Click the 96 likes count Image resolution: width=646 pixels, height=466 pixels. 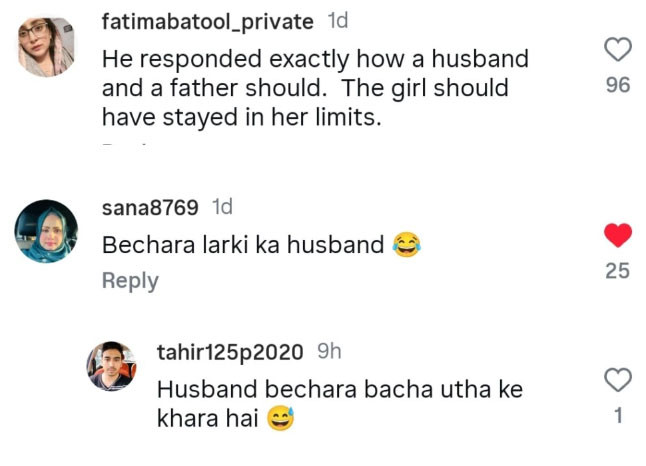click(x=618, y=86)
